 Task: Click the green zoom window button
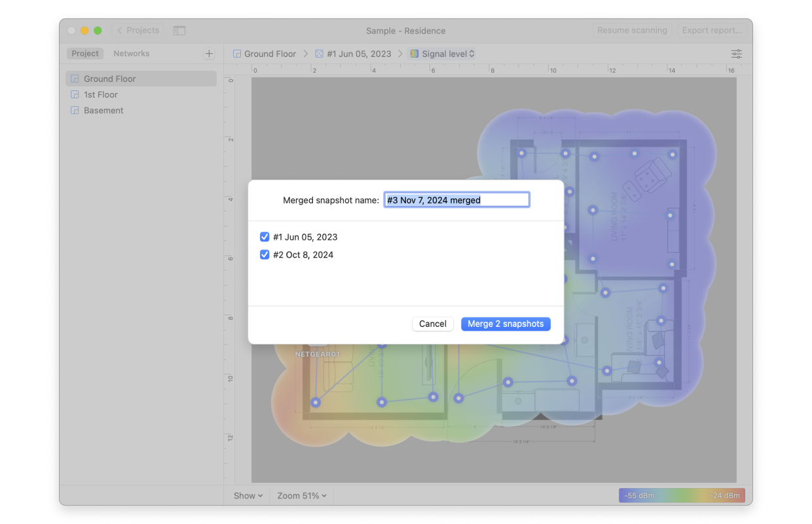[x=98, y=31]
